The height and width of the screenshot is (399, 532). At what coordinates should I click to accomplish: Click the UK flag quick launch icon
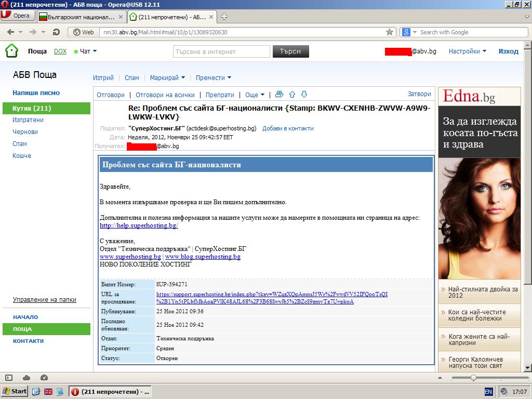48,392
